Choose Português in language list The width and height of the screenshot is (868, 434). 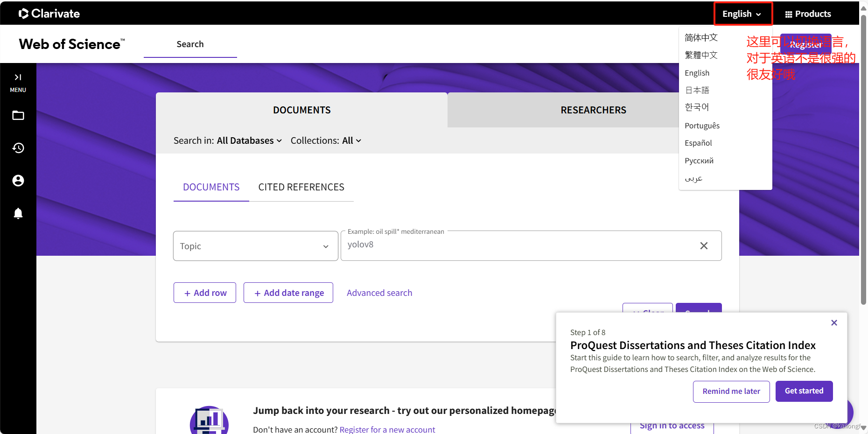tap(702, 126)
